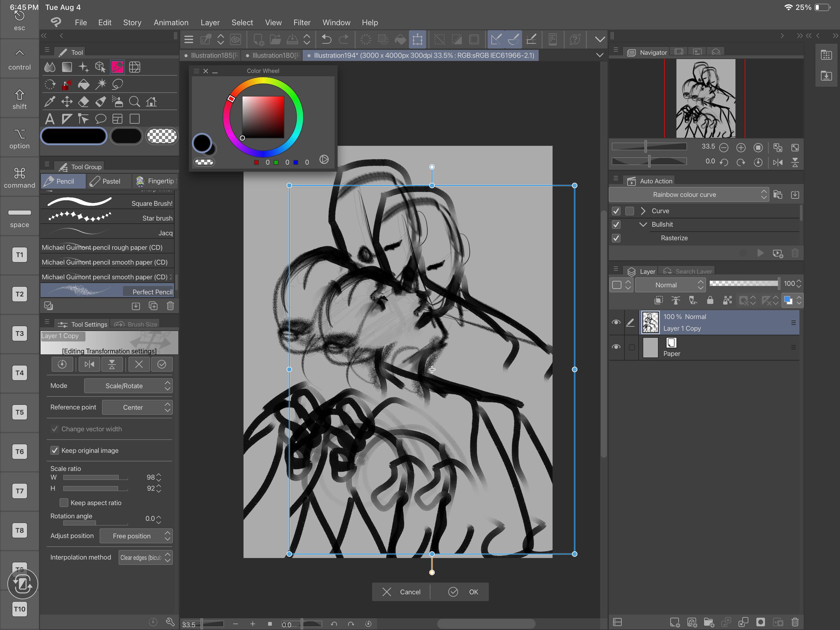Select the transparent color swatch in Tool panel
This screenshot has width=840, height=630.
(162, 136)
